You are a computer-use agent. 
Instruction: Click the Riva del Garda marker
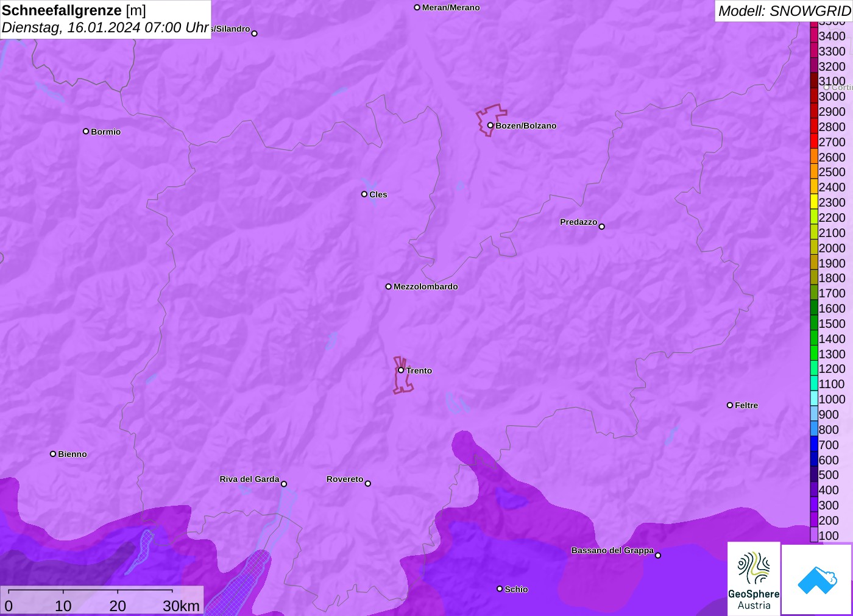(284, 484)
